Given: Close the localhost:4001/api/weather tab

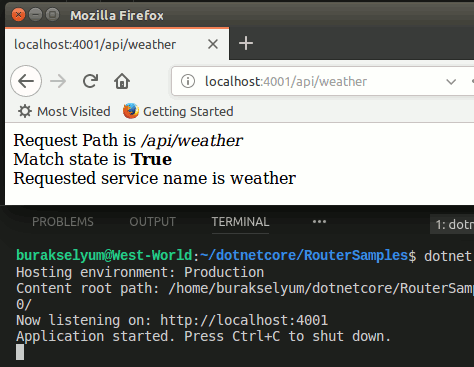Looking at the screenshot, I should (x=213, y=44).
